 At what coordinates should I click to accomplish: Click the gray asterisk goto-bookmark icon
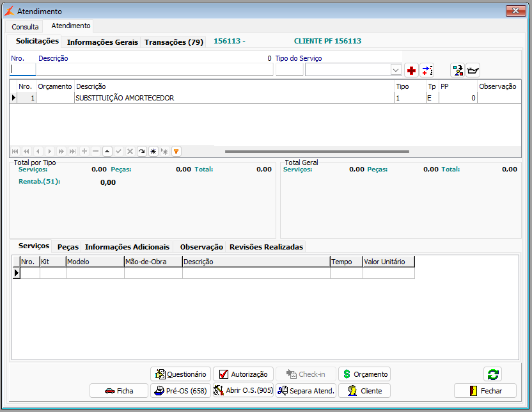point(165,152)
